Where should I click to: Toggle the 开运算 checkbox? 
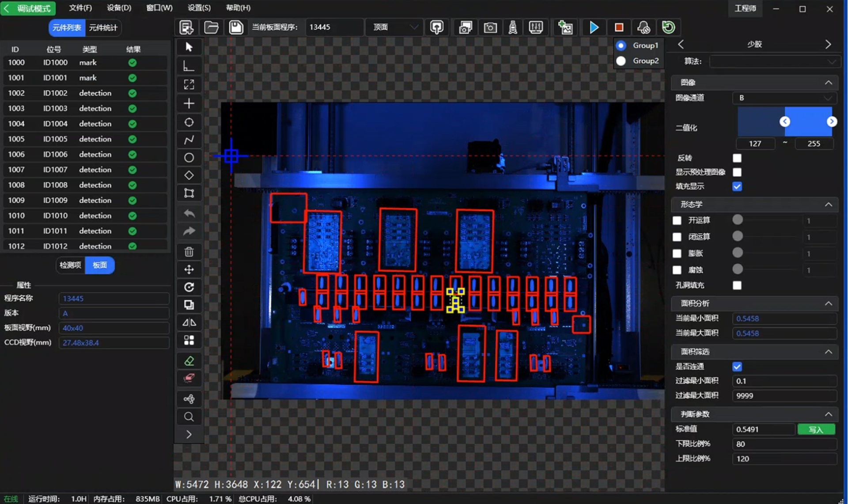(677, 220)
